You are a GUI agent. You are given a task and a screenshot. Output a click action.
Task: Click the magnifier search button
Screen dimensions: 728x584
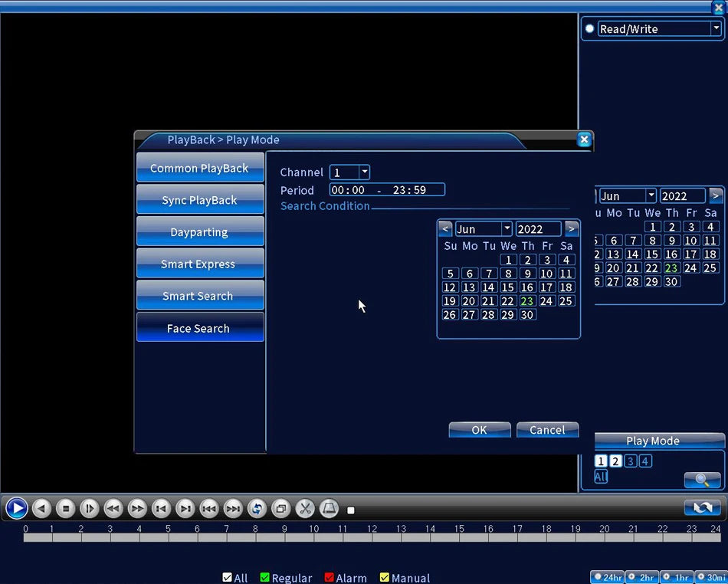click(x=702, y=481)
